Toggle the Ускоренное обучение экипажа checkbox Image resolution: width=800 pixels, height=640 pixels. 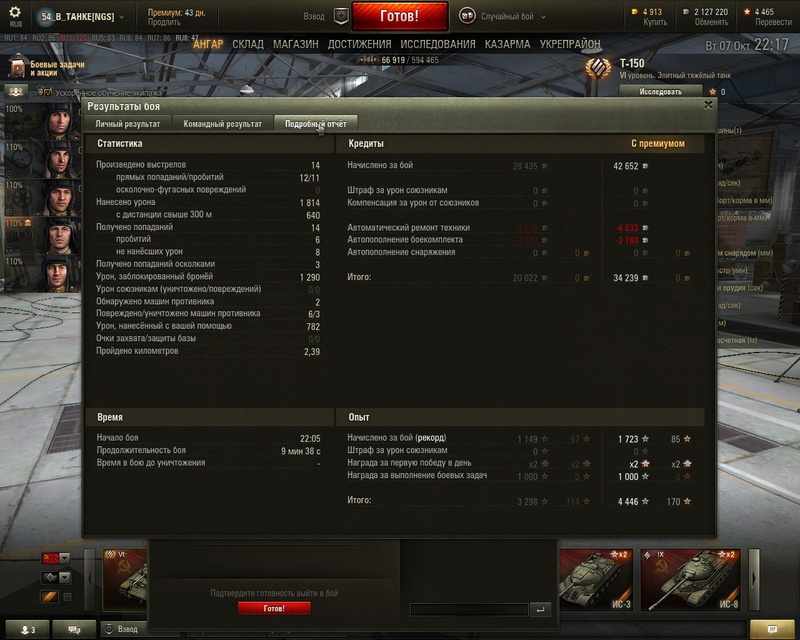[x=47, y=92]
